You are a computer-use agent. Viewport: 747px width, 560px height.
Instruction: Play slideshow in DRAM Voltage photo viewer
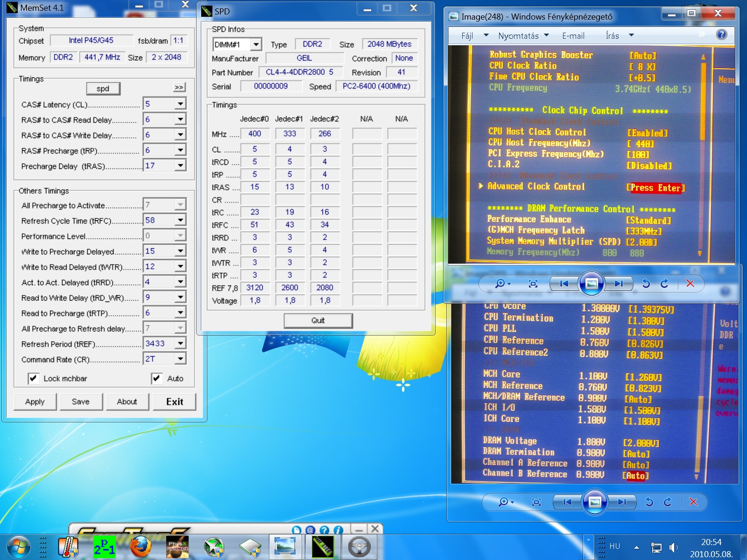595,502
